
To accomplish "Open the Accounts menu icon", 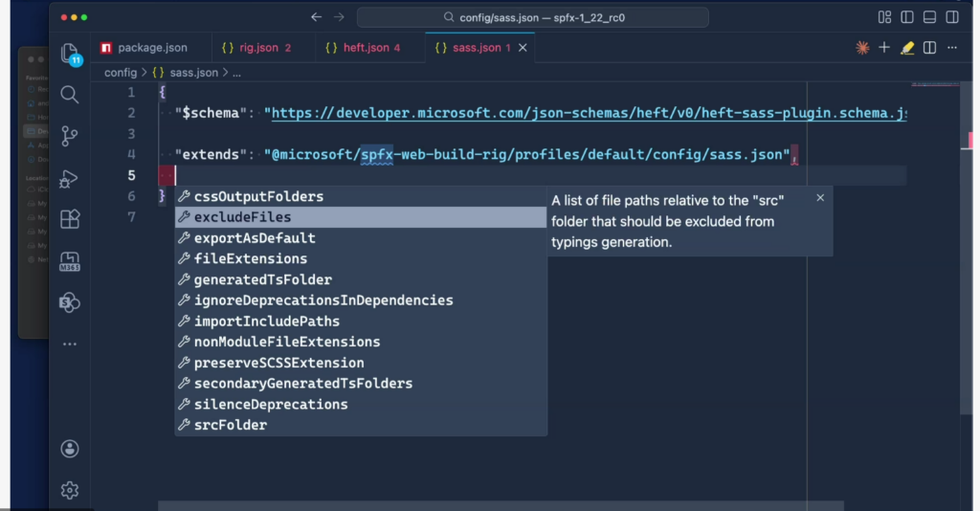I will pyautogui.click(x=69, y=449).
